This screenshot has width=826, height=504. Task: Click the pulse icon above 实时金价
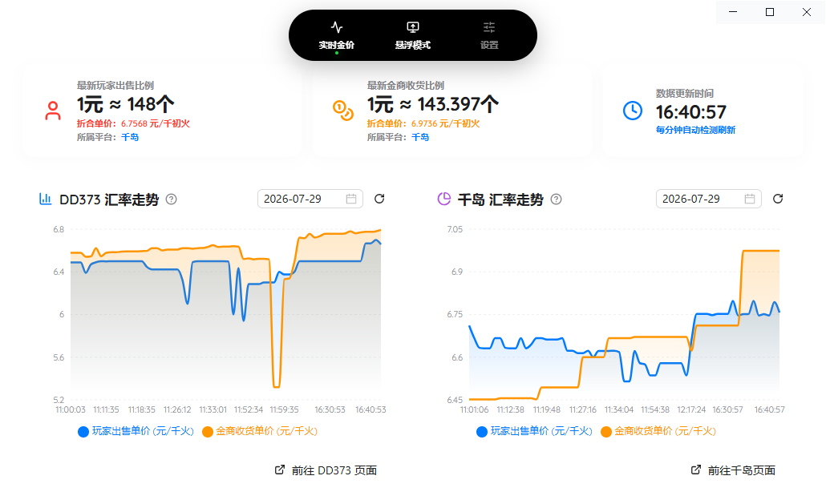point(337,26)
